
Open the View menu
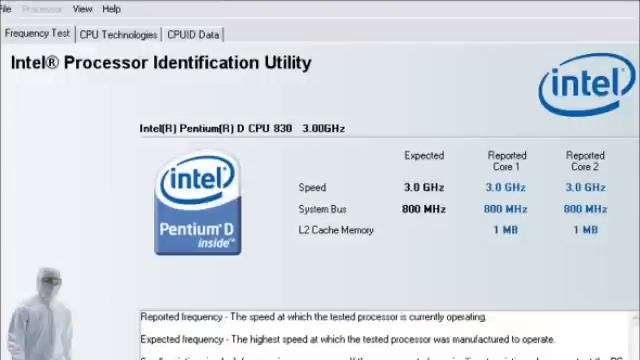pos(82,9)
